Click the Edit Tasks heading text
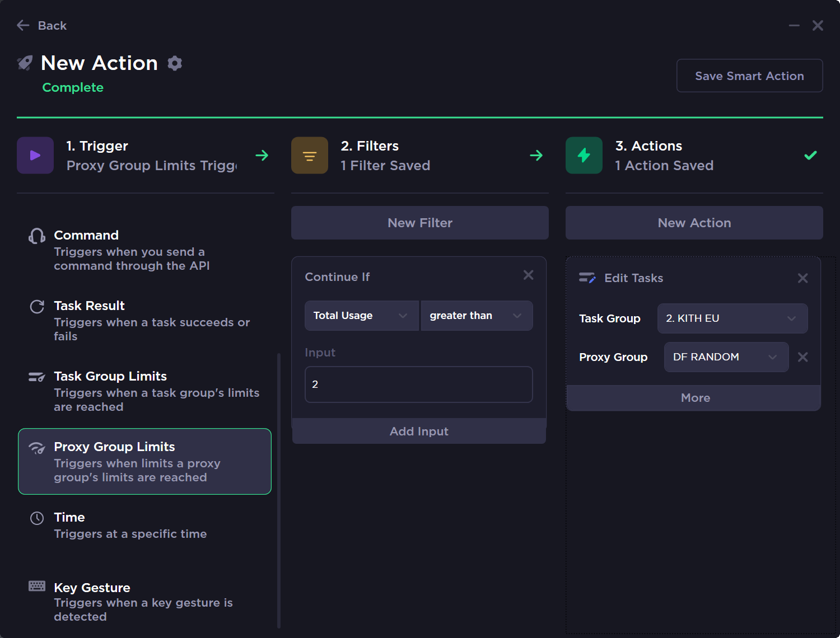840x638 pixels. pos(633,278)
